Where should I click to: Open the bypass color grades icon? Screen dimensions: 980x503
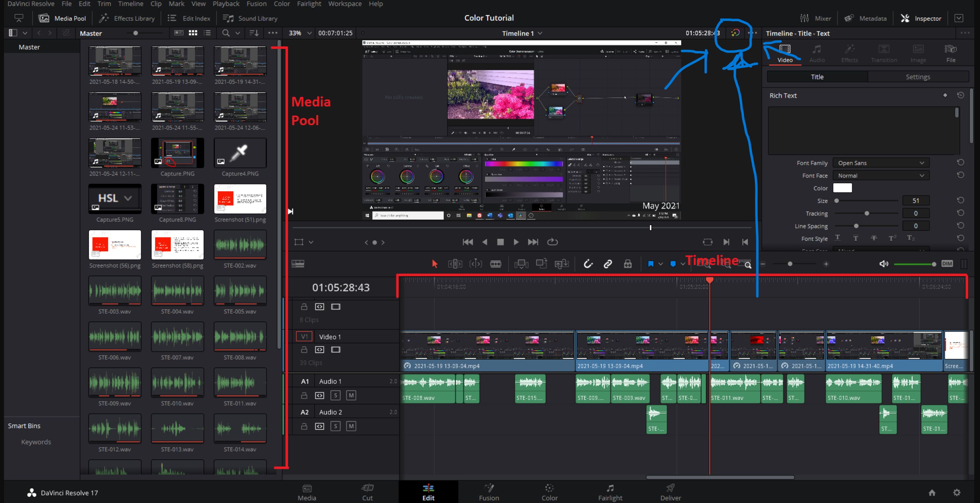coord(735,33)
